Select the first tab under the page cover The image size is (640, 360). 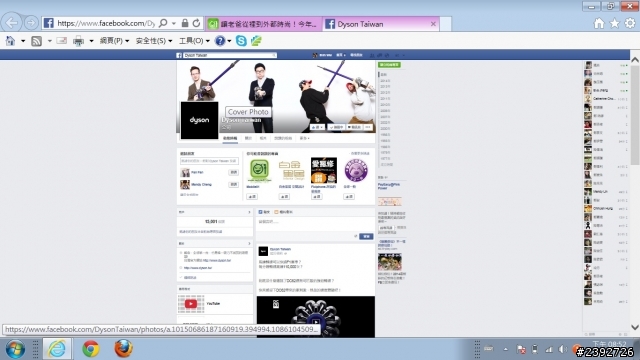(230, 138)
